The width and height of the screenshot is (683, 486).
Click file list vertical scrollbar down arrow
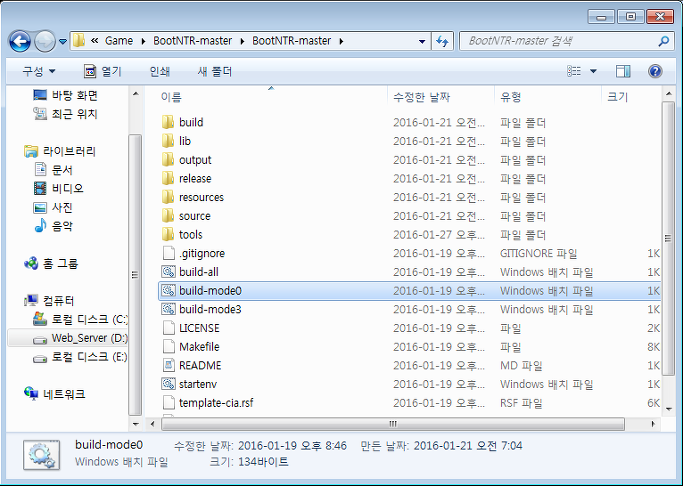669,409
